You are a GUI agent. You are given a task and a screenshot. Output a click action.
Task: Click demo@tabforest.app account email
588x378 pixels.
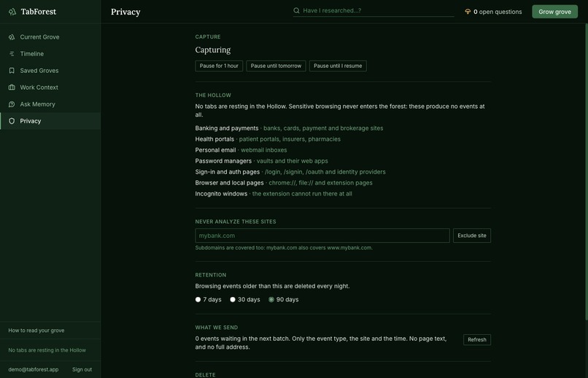click(x=34, y=369)
